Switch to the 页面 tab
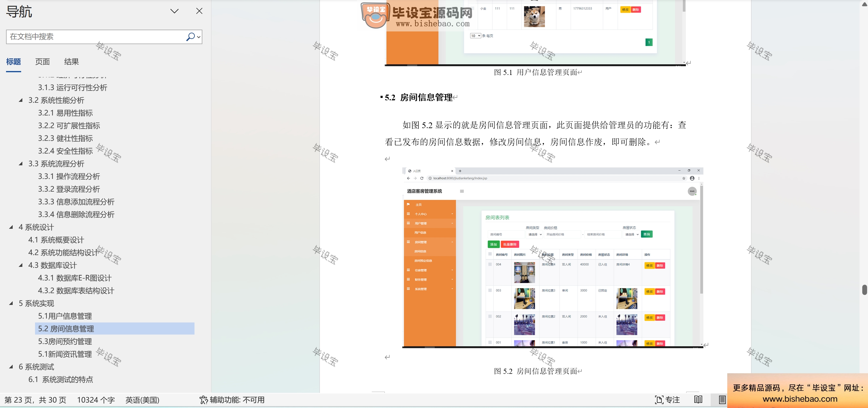 pyautogui.click(x=43, y=62)
